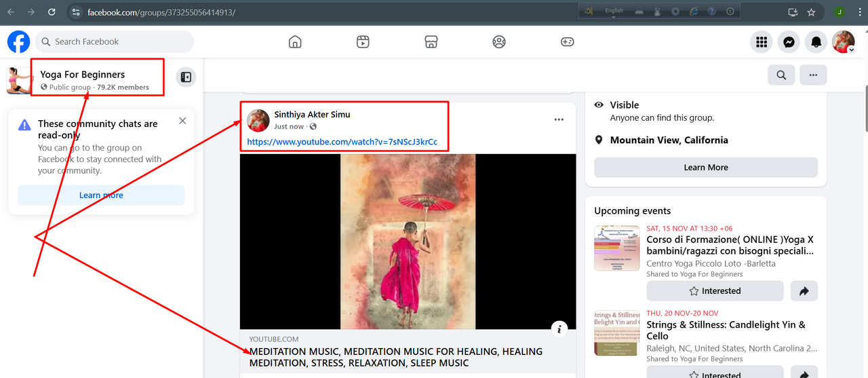Image resolution: width=868 pixels, height=378 pixels.
Task: Click the Learn More button in the About card
Action: [706, 167]
